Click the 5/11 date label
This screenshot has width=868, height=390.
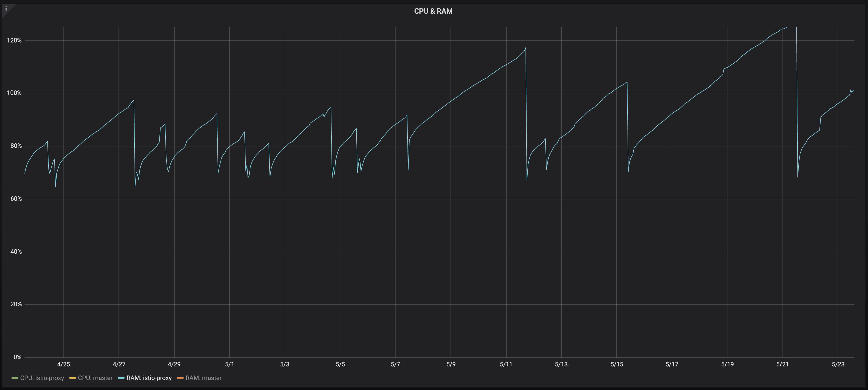click(x=506, y=364)
